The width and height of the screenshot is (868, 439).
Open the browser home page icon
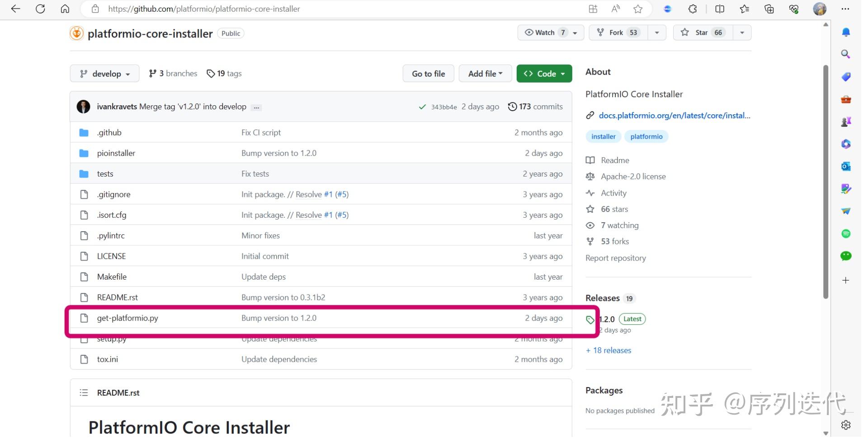(65, 9)
